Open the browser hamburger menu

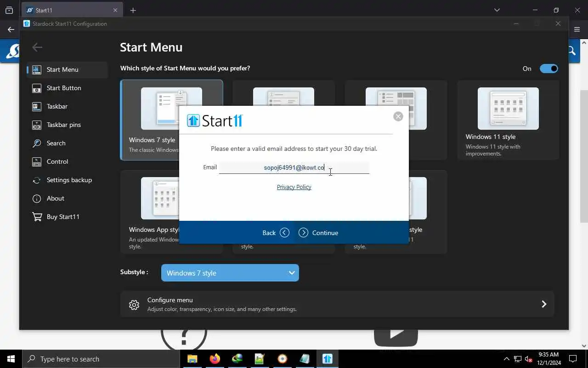tap(577, 29)
